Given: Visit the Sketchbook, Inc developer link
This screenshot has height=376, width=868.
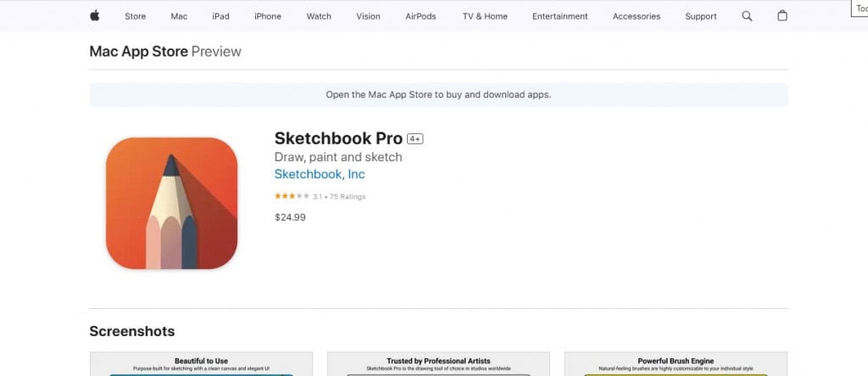Looking at the screenshot, I should click(x=320, y=174).
